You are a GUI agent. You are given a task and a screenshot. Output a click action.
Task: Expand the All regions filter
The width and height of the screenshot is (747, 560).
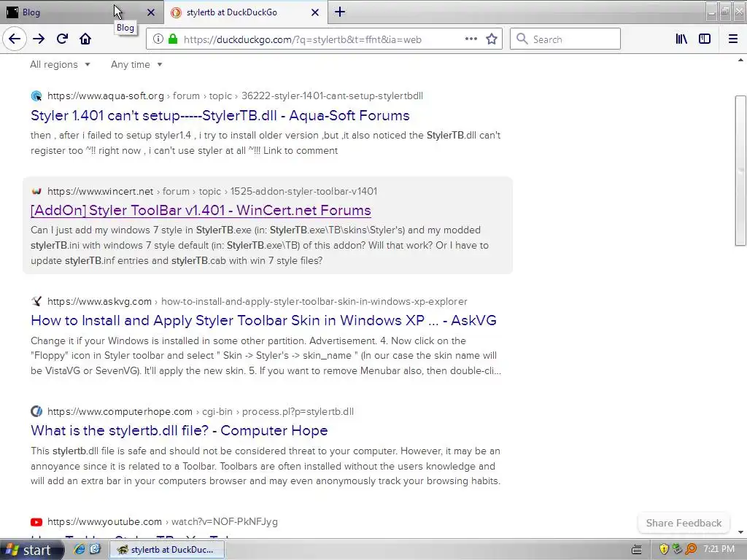coord(60,64)
